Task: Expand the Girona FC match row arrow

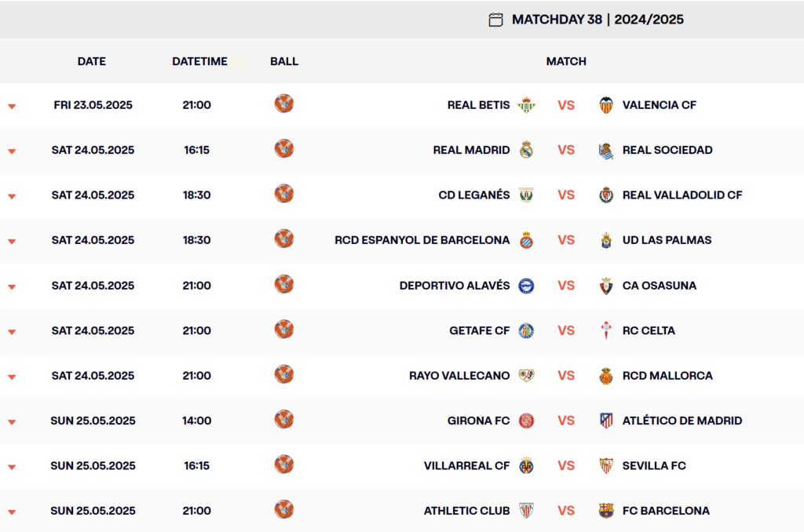Action: (12, 422)
